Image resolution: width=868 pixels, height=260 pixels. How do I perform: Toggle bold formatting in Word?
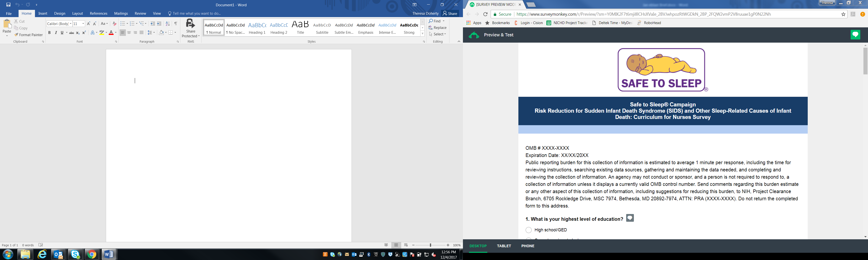coord(49,33)
